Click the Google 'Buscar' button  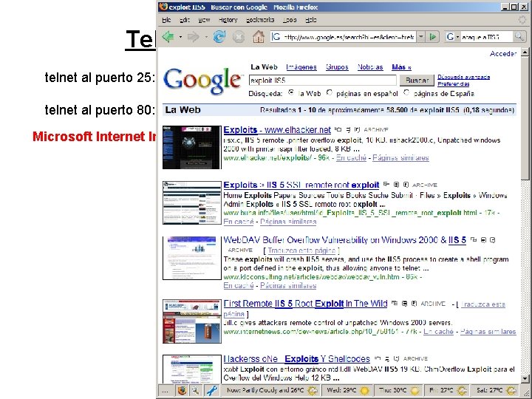tap(417, 81)
